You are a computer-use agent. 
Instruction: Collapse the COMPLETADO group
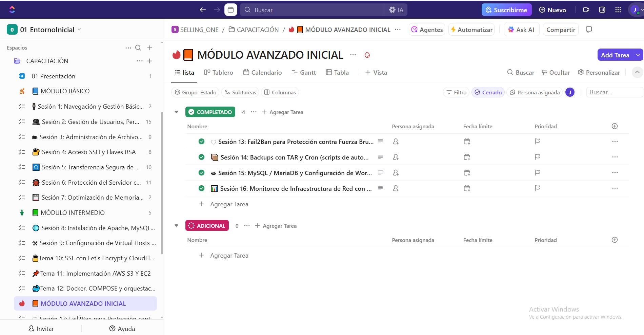[x=176, y=112]
